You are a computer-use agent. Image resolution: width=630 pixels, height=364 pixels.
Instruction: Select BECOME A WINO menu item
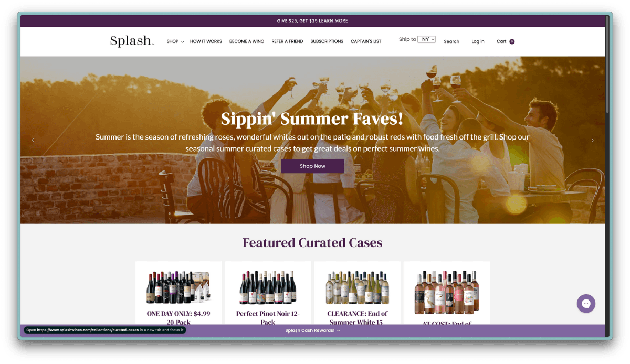point(247,41)
